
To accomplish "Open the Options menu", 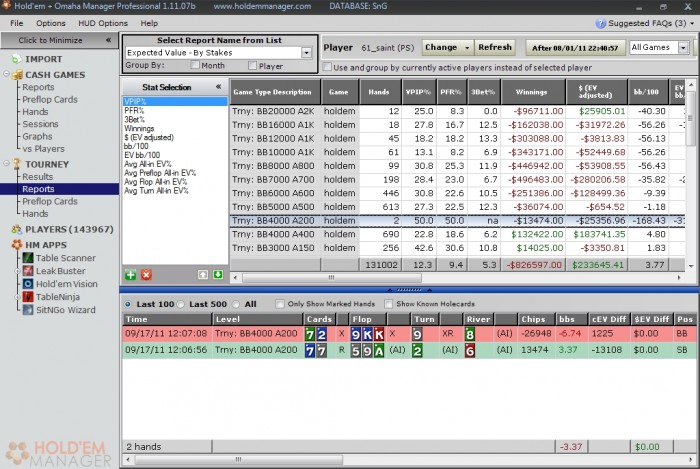I will [50, 23].
